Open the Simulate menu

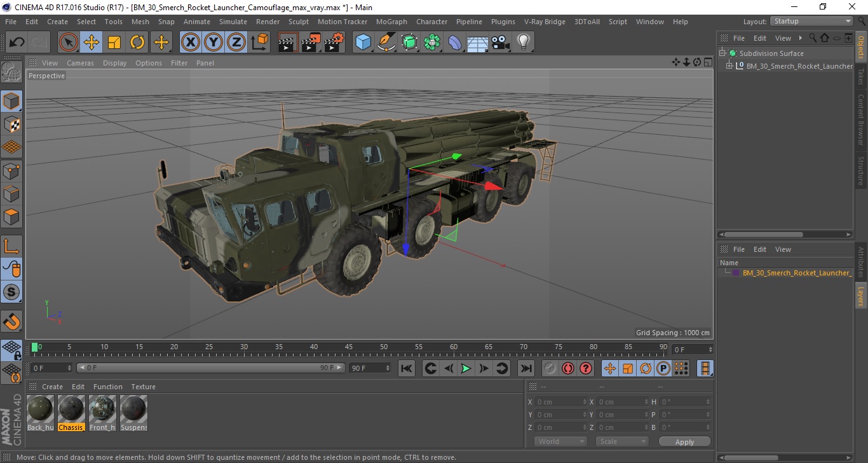click(x=233, y=22)
